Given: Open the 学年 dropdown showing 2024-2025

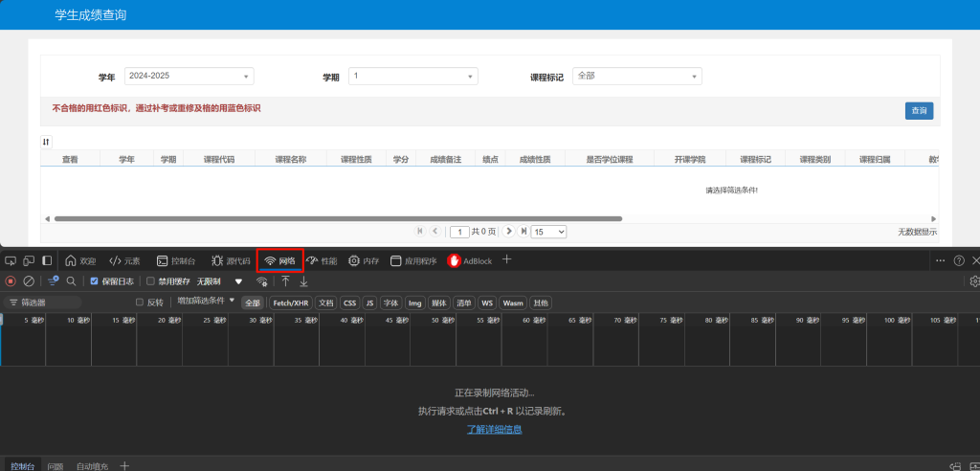Looking at the screenshot, I should coord(189,76).
